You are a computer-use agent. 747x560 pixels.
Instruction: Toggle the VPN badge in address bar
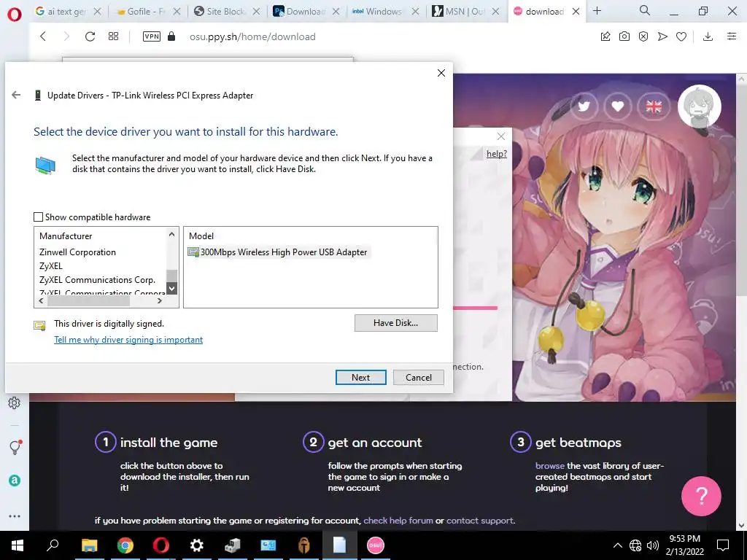point(152,36)
